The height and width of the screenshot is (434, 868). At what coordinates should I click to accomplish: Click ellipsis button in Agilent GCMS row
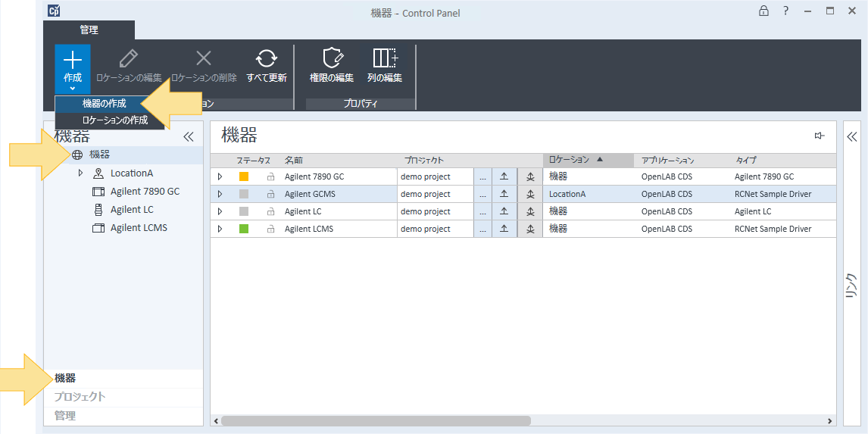coord(482,195)
